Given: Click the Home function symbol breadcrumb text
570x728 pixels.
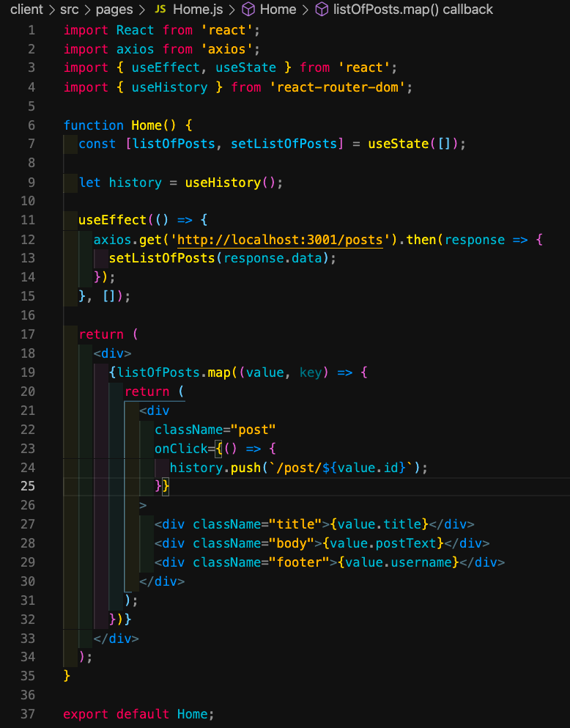Looking at the screenshot, I should [x=278, y=10].
